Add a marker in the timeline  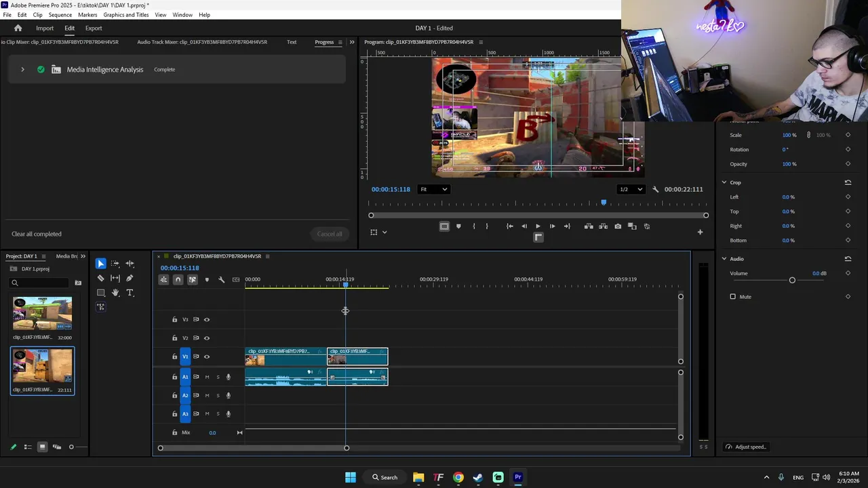[x=207, y=279]
